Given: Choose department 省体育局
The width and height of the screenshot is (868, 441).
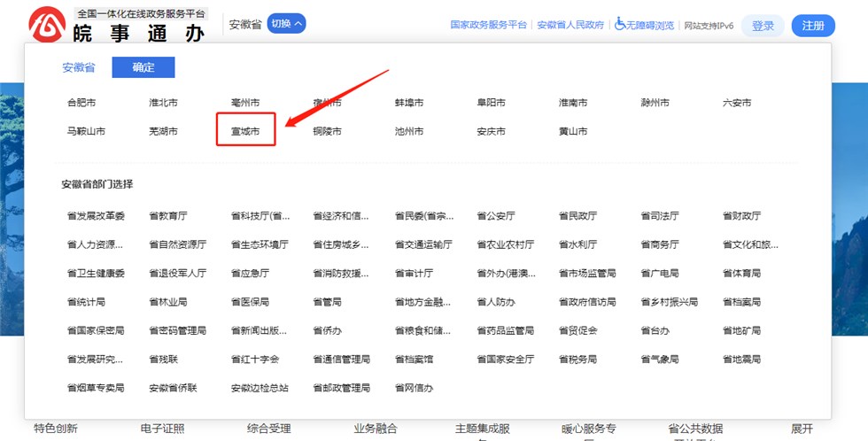Looking at the screenshot, I should tap(742, 274).
